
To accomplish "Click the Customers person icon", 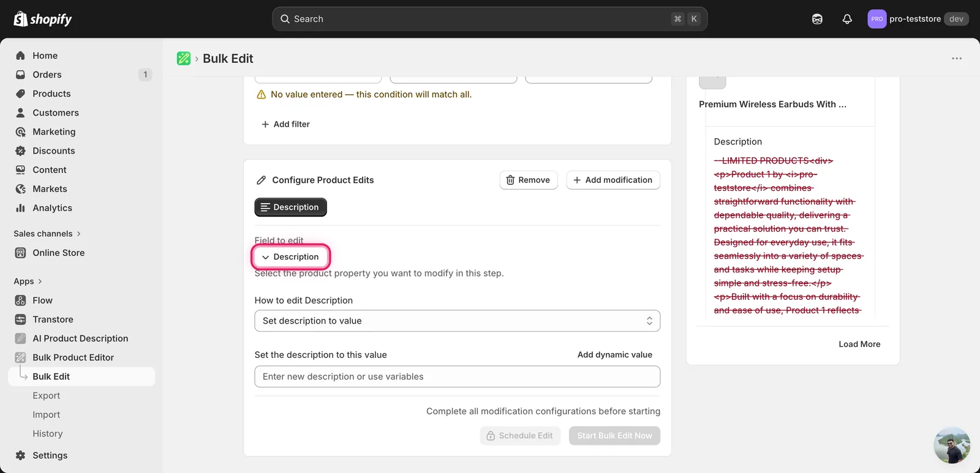I will (21, 113).
